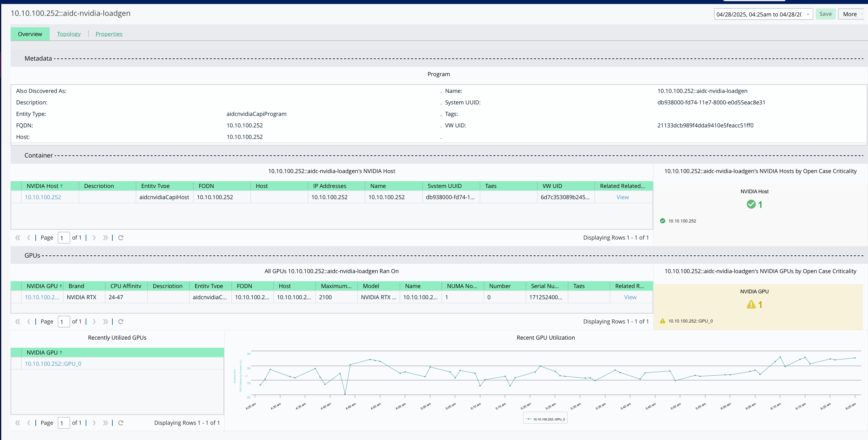Click aidcnvidiaCapiProgram entity type value
This screenshot has width=868, height=440.
point(256,114)
